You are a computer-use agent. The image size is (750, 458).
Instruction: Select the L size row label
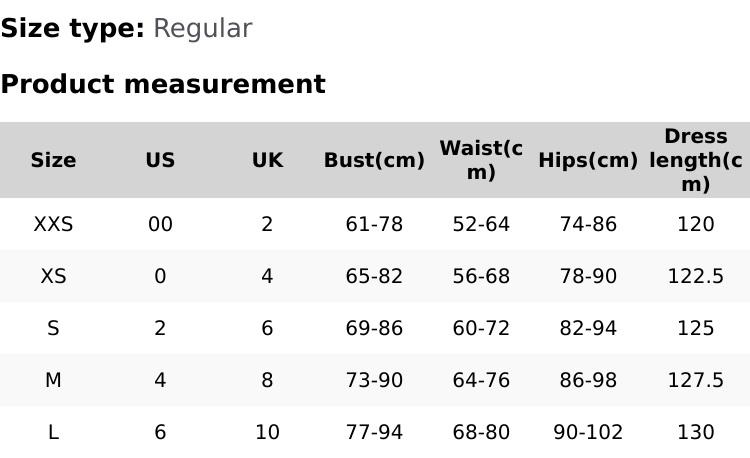point(53,432)
